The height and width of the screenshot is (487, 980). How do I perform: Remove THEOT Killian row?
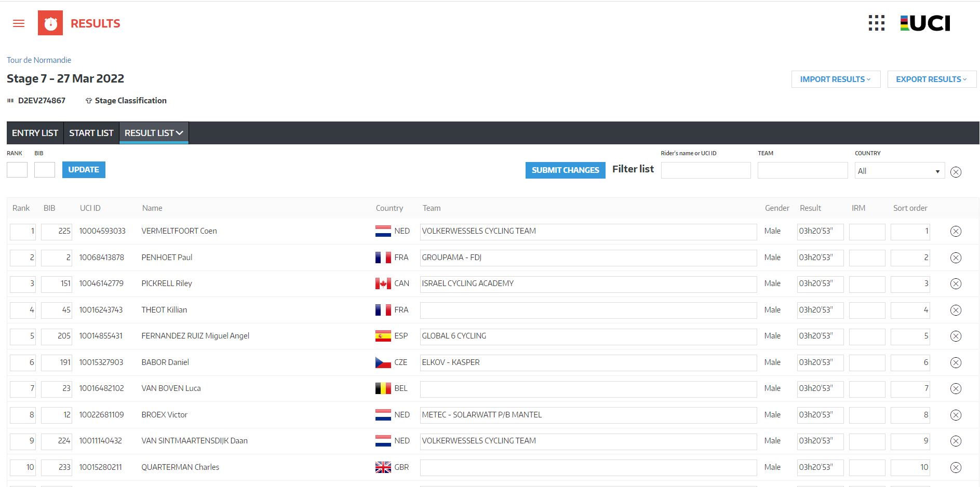tap(956, 310)
